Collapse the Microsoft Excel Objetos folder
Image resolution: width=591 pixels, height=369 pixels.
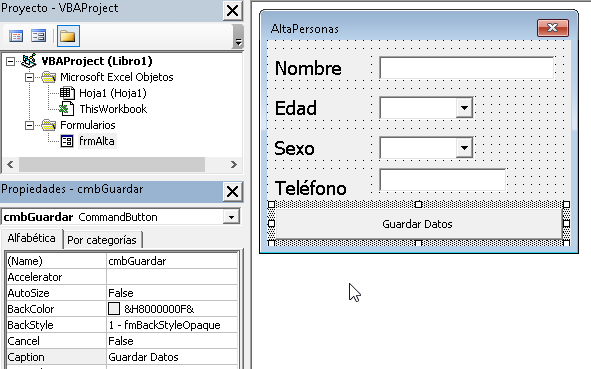pyautogui.click(x=29, y=77)
